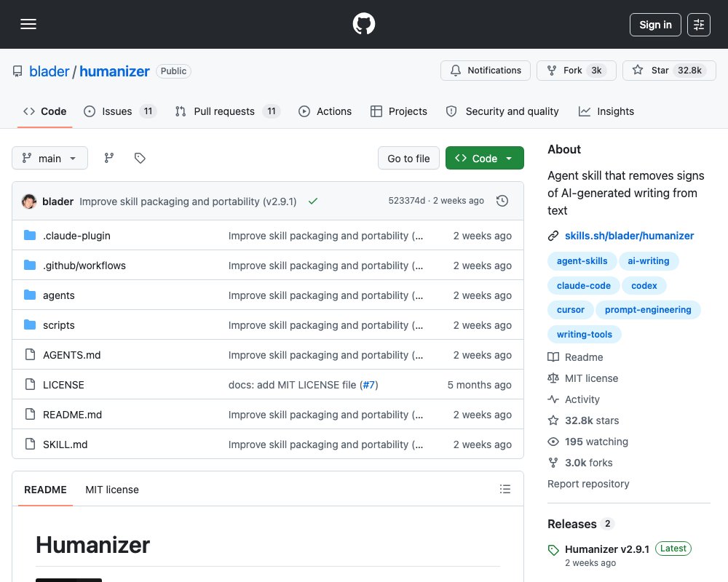The width and height of the screenshot is (728, 582).
Task: Open the Projects tab
Action: [399, 111]
